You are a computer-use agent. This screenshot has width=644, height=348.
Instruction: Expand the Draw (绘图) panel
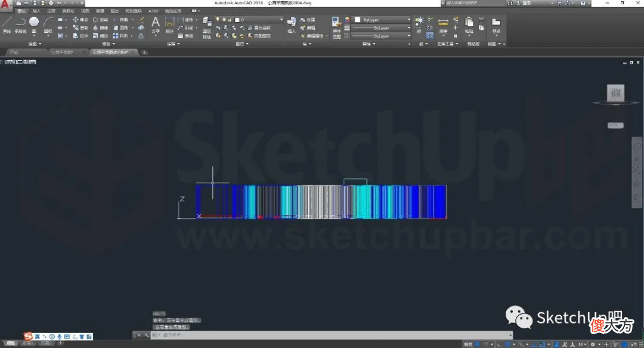click(x=35, y=44)
